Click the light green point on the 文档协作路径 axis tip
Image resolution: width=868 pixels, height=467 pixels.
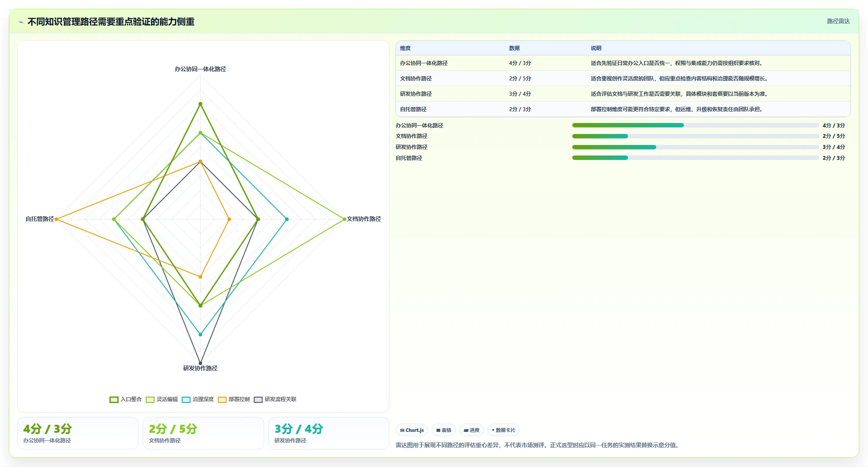pyautogui.click(x=345, y=219)
